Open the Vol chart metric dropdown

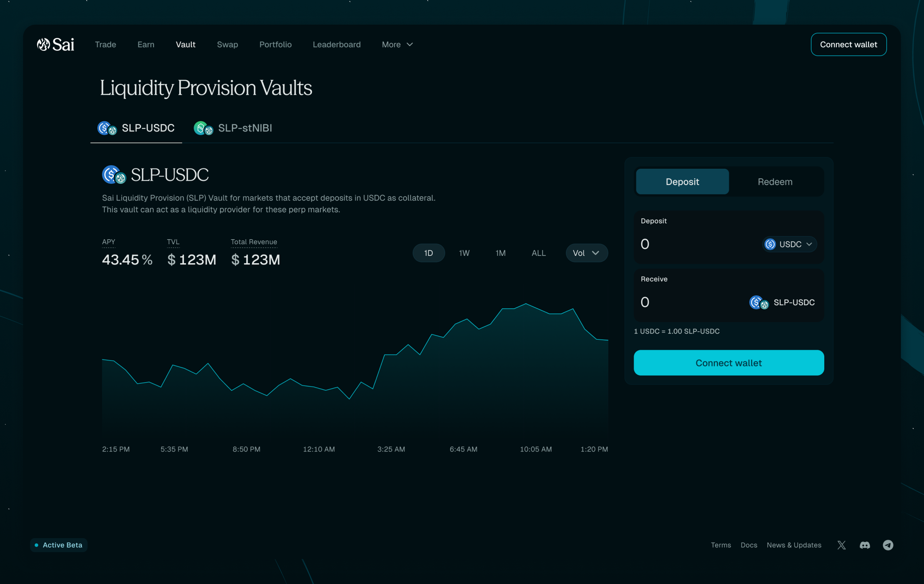pos(586,253)
